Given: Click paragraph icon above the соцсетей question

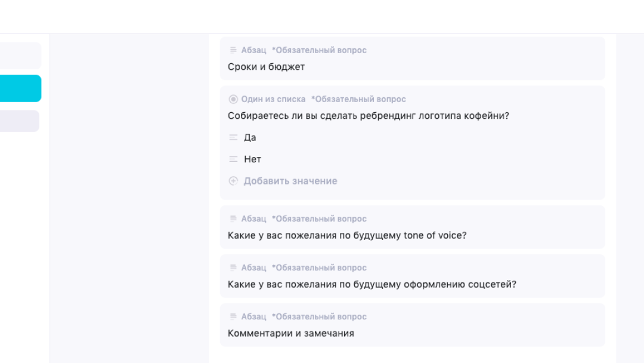Looking at the screenshot, I should coord(233,267).
